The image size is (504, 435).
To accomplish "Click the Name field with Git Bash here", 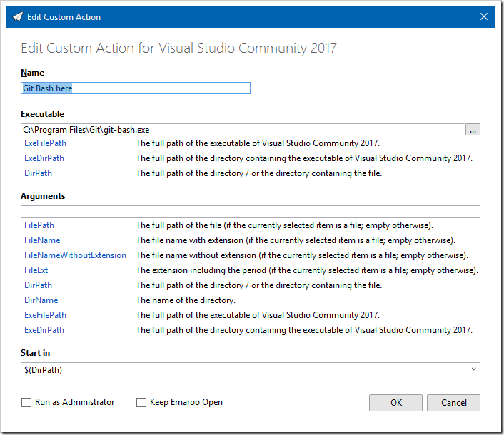I will point(136,88).
